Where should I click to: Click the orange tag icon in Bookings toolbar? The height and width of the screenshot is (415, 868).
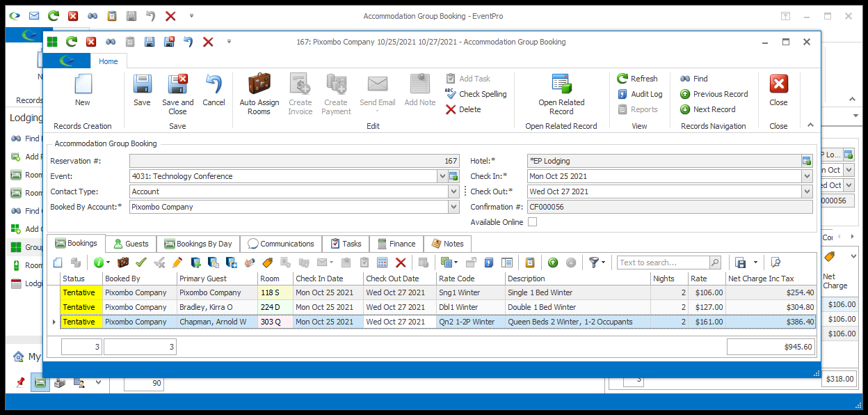coord(267,263)
